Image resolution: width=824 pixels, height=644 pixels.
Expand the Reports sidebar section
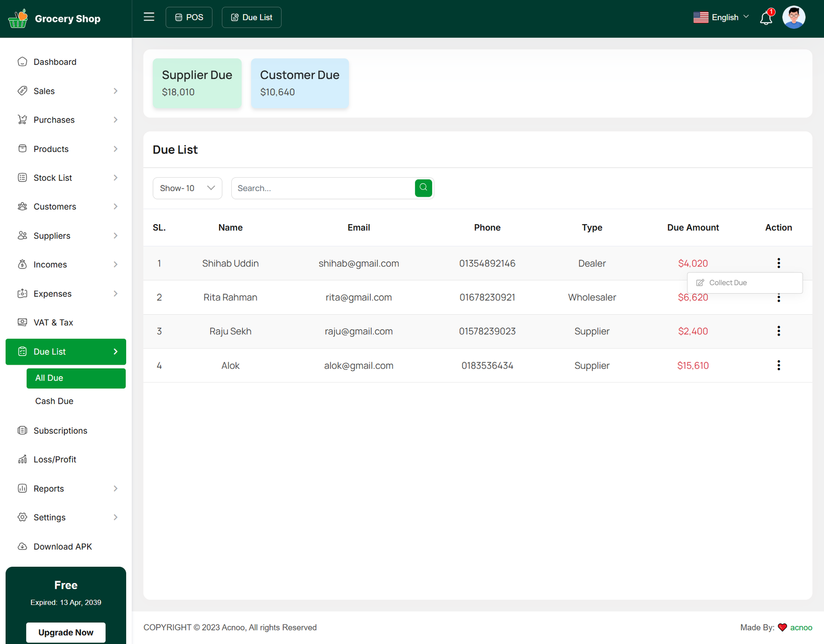tap(66, 488)
